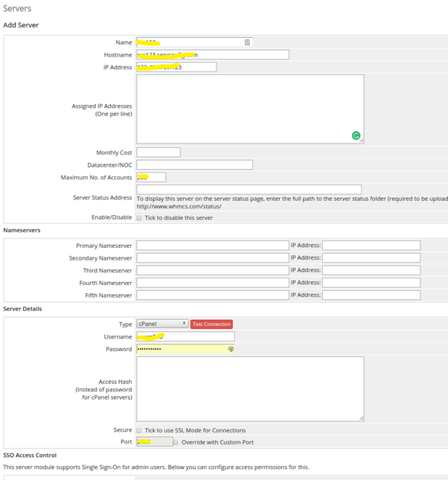Select the Maximum No. of Accounts field

(151, 177)
